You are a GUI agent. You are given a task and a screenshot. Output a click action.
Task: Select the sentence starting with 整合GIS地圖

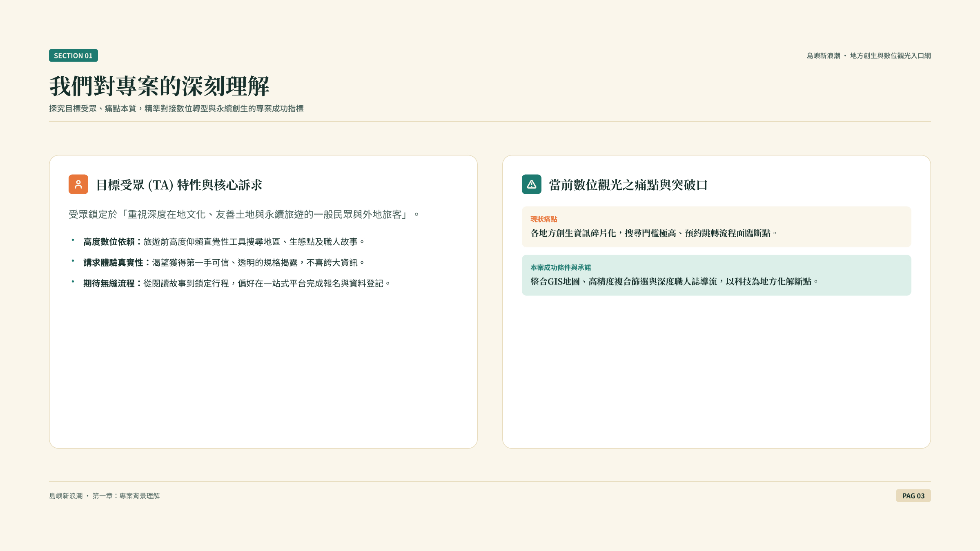674,282
